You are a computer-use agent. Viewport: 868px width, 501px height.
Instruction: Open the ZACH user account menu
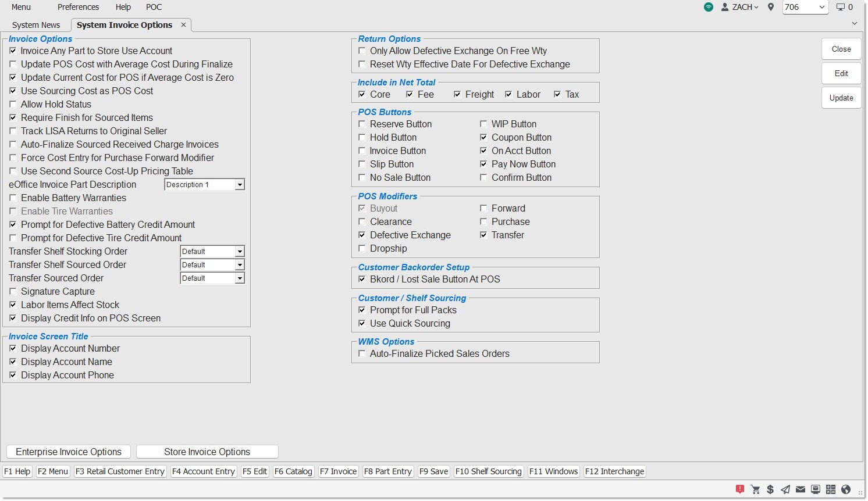point(740,7)
